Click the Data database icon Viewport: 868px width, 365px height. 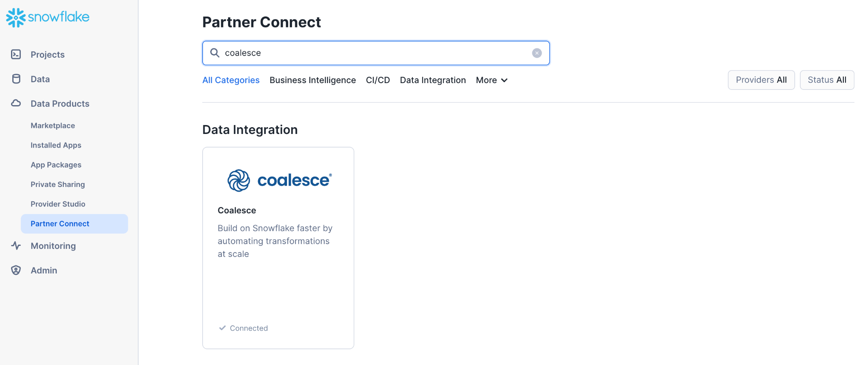tap(16, 79)
